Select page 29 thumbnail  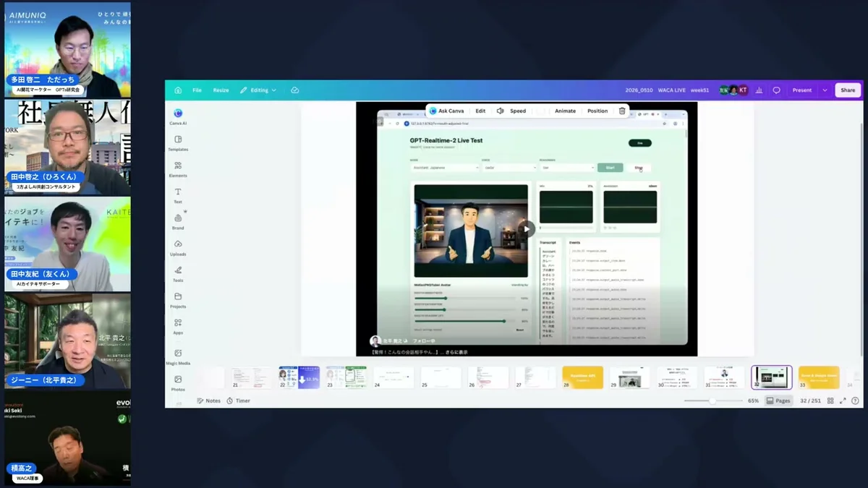[x=630, y=377]
